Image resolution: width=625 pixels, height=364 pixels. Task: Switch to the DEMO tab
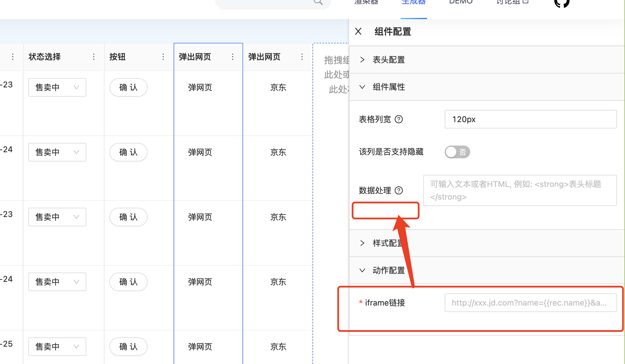pyautogui.click(x=460, y=2)
